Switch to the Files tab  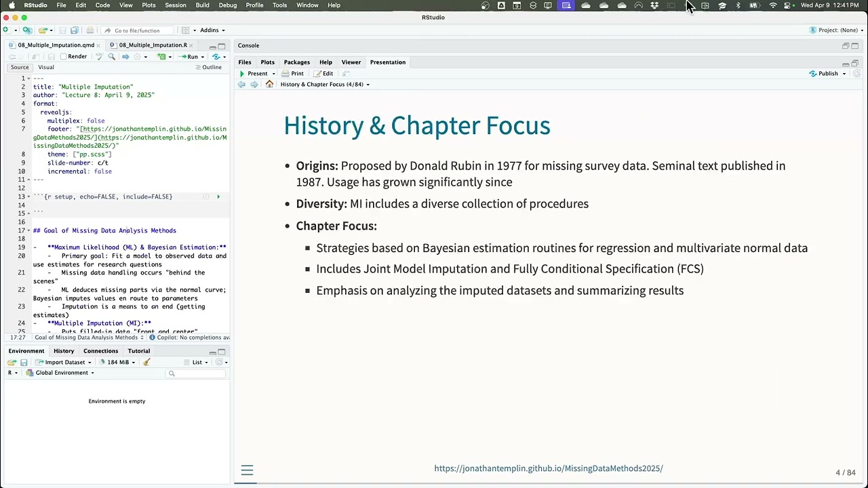(x=245, y=62)
